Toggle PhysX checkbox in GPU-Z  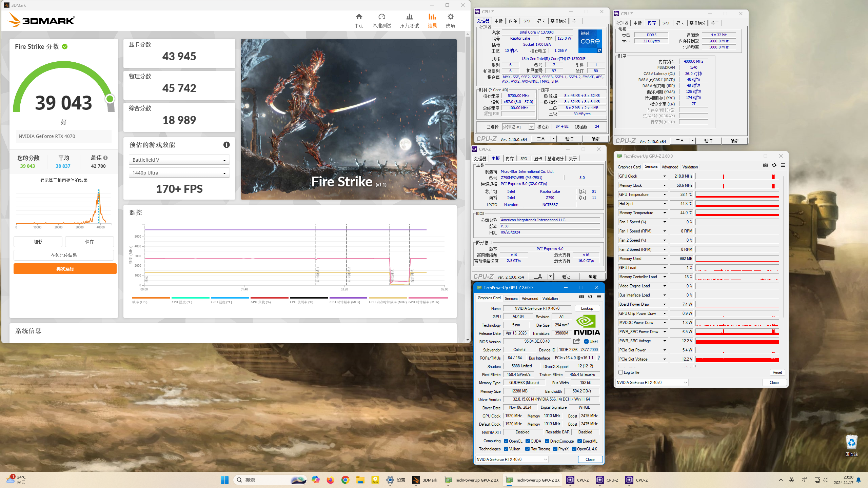coord(555,449)
